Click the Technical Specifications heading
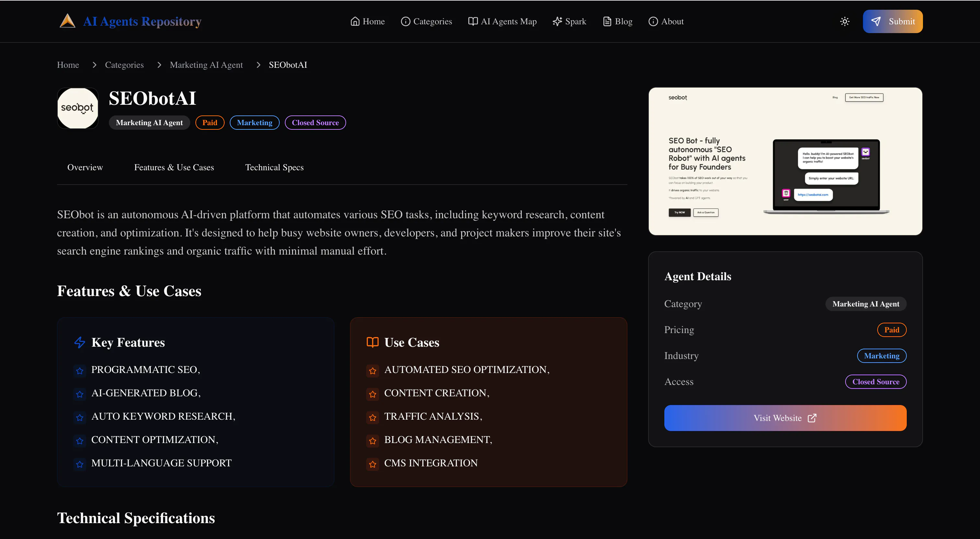Screen dimensions: 980x539 pyautogui.click(x=136, y=518)
